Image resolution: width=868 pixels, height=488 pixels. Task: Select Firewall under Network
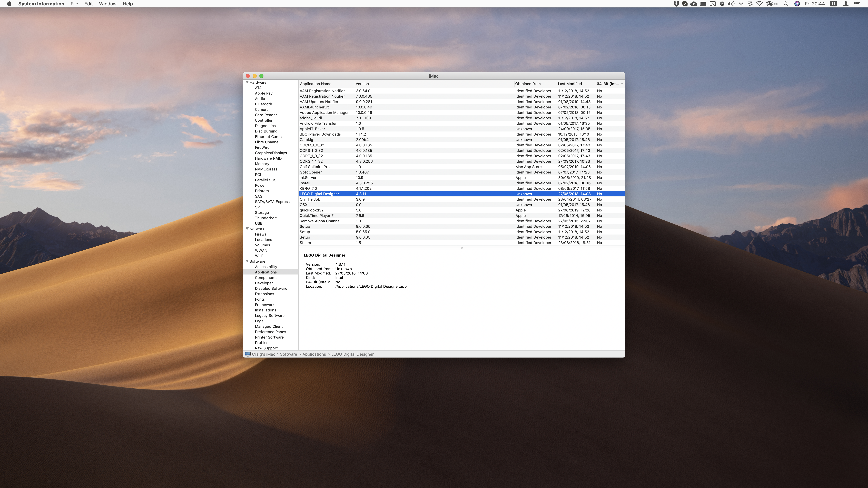[x=261, y=234]
